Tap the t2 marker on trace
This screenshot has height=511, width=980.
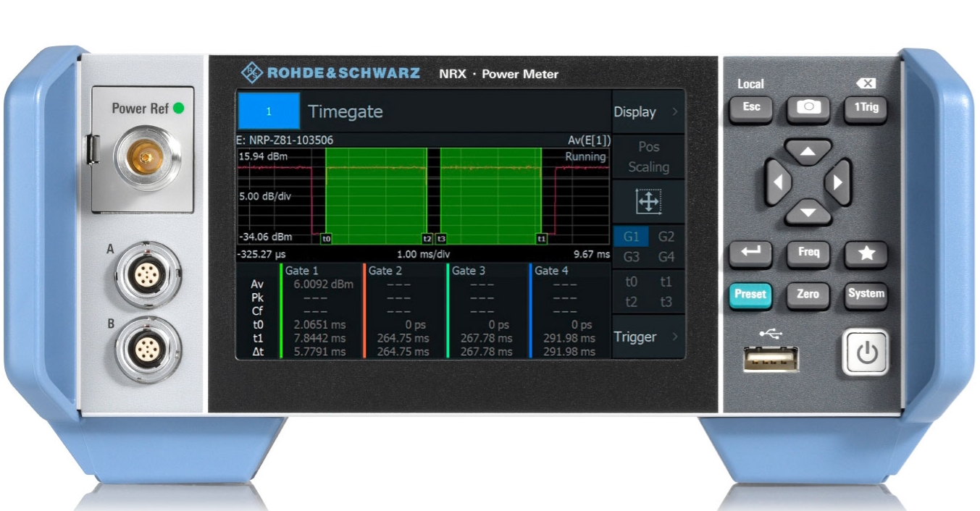[427, 237]
